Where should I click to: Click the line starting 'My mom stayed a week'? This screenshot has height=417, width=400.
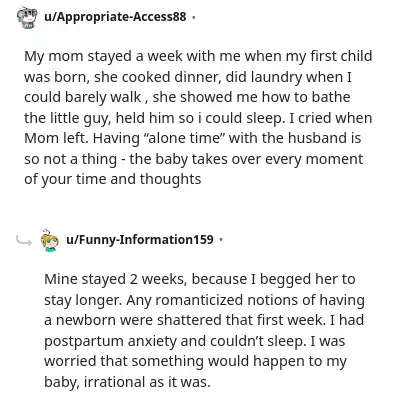[198, 57]
